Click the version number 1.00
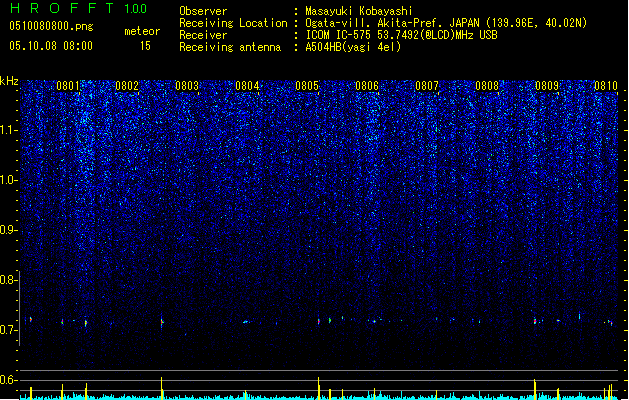The width and height of the screenshot is (629, 400). [135, 9]
